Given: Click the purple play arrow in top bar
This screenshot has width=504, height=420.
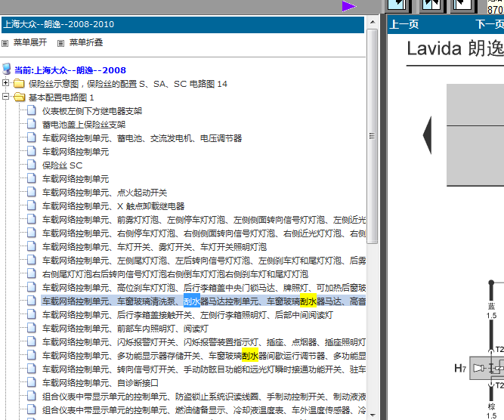Looking at the screenshot, I should (x=349, y=6).
